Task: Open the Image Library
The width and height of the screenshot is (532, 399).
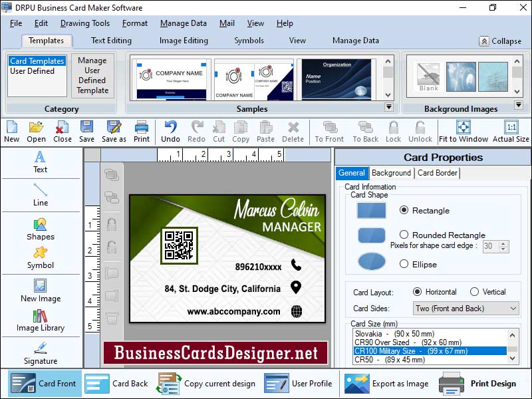Action: (40, 323)
